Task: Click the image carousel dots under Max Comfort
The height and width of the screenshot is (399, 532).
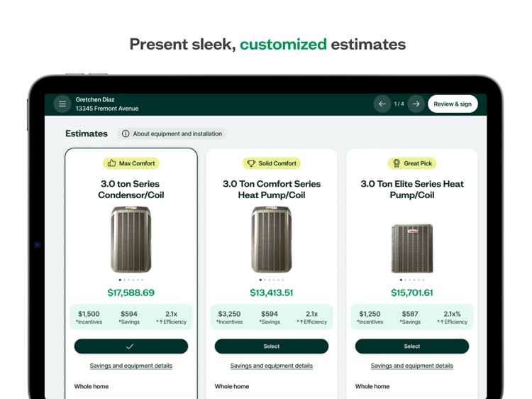Action: click(x=131, y=280)
